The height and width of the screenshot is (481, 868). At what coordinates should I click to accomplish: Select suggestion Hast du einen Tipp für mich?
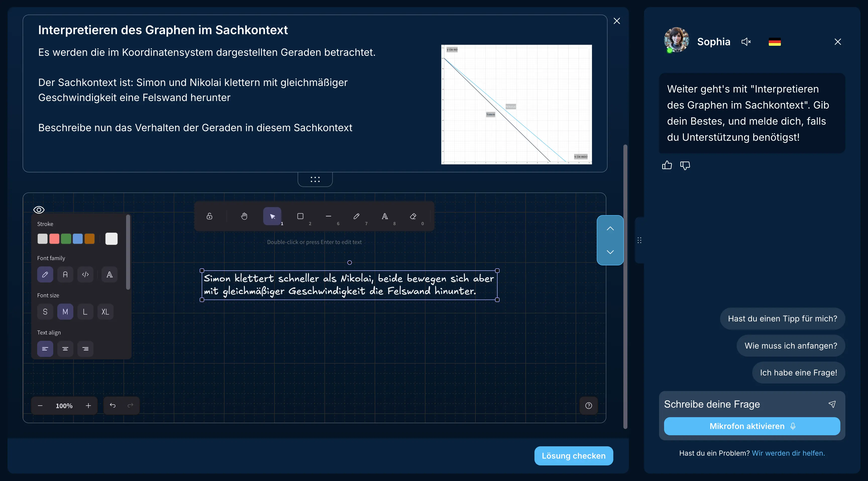[x=782, y=319]
